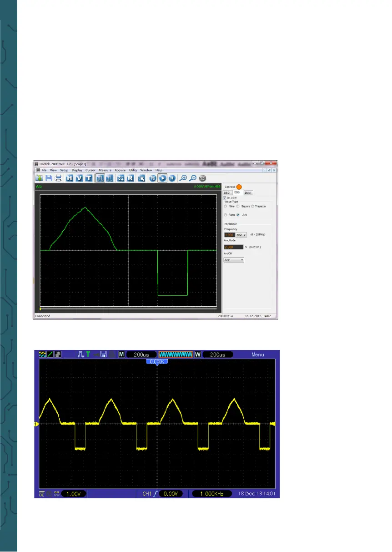The width and height of the screenshot is (392, 552).
Task: Click the Save floppy disk icon
Action: tap(49, 178)
